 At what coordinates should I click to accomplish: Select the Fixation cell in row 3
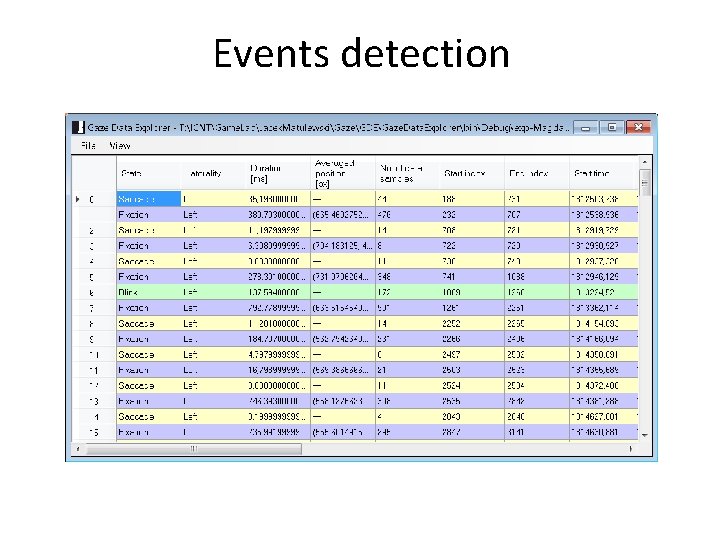(149, 246)
